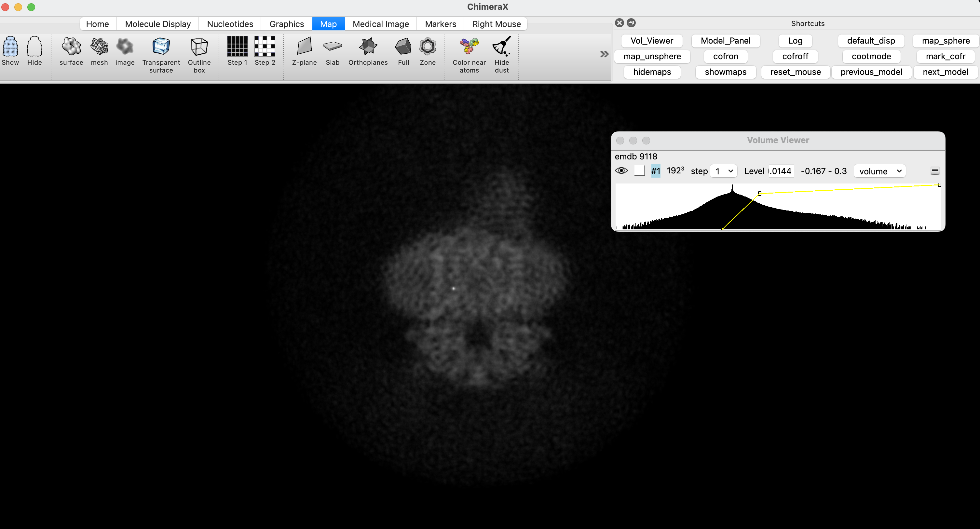Enable Orthoplanes display

[x=368, y=47]
